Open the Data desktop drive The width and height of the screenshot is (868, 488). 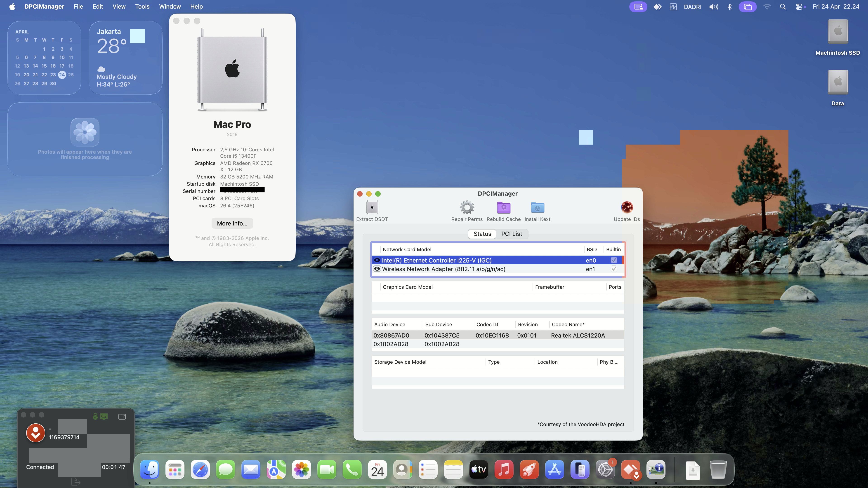(x=838, y=88)
